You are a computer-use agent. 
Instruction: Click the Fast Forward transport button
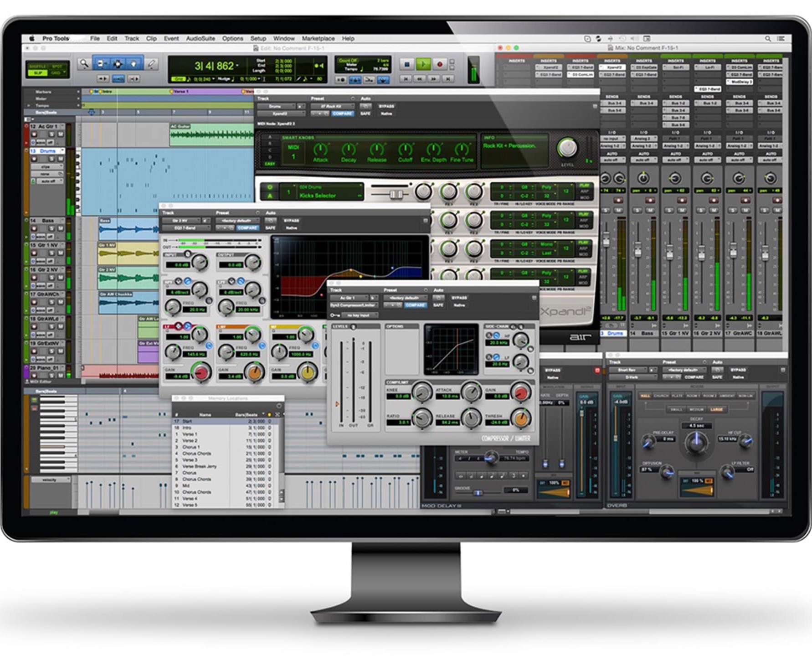434,79
